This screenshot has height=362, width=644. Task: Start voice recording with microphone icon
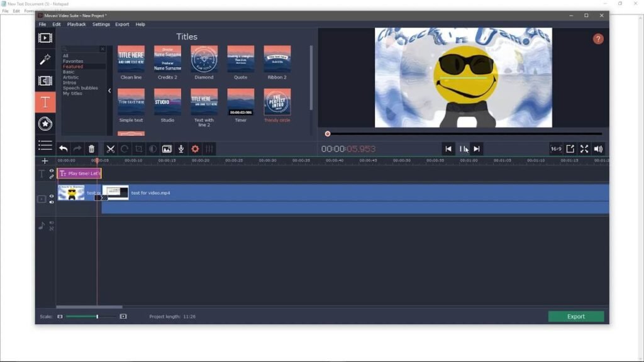coord(180,149)
